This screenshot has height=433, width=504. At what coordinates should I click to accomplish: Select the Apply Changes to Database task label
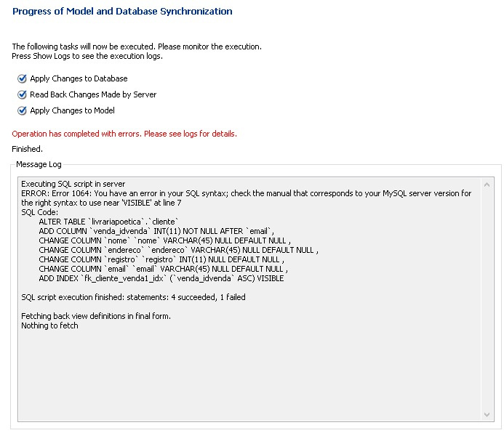tap(79, 78)
